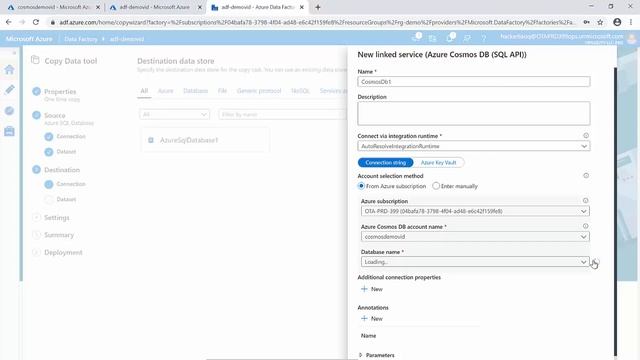
Task: Open the Author pencil icon in sidebar
Action: click(x=9, y=89)
